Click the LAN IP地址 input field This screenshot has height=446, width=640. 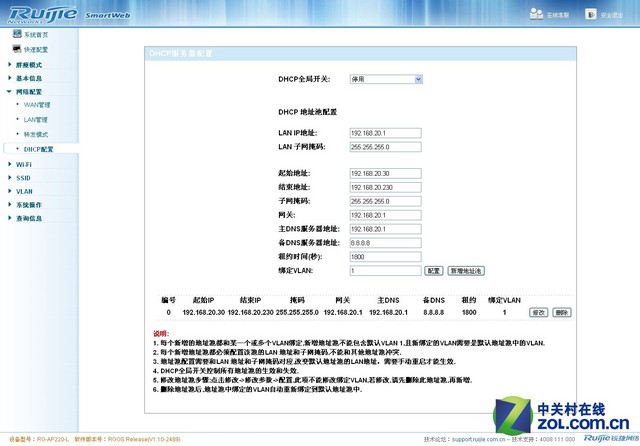click(385, 133)
